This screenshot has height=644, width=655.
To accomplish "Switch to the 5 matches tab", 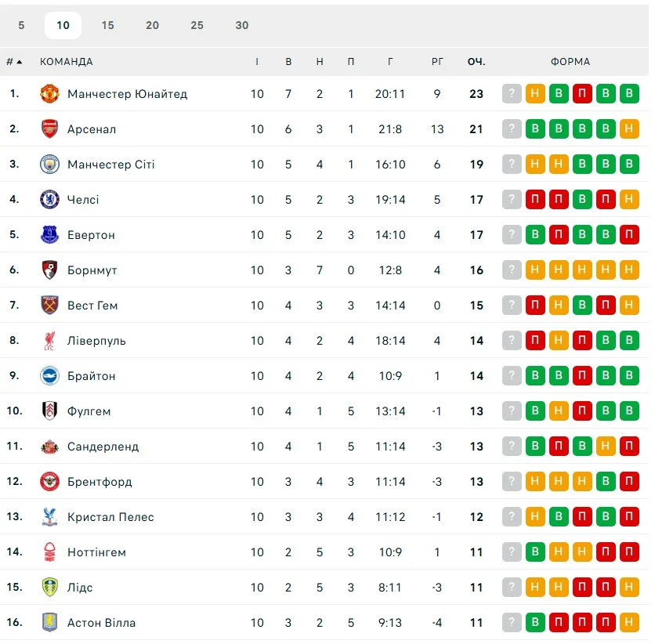I will [21, 25].
